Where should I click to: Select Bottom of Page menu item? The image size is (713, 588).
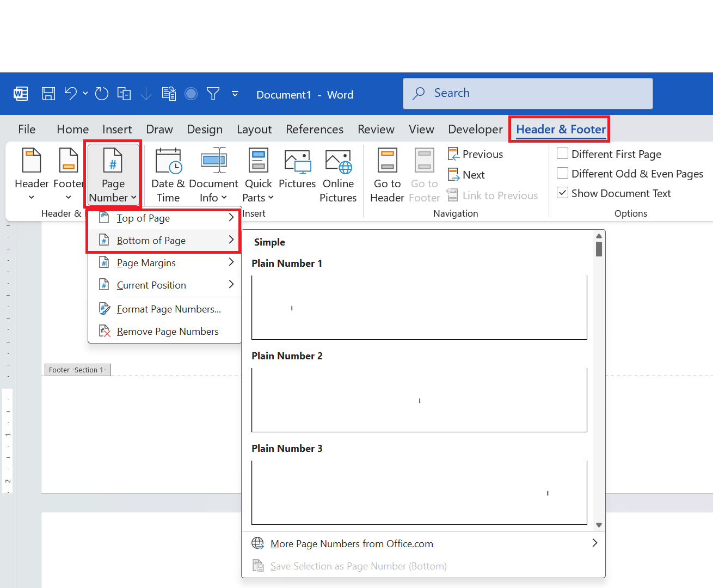coord(164,240)
